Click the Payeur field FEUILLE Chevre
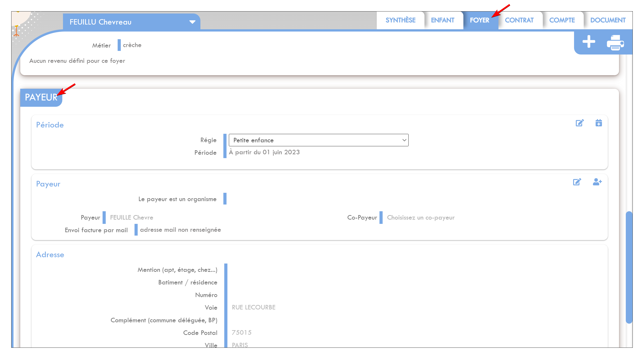Viewport: 644px width, 359px height. tap(132, 218)
